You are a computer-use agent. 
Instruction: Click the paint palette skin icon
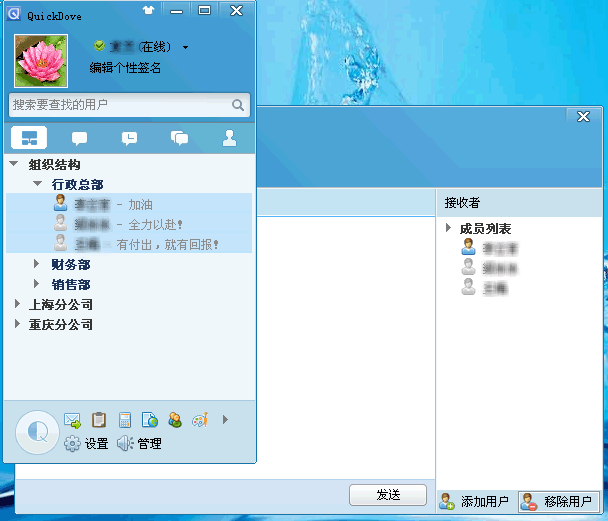tap(200, 420)
